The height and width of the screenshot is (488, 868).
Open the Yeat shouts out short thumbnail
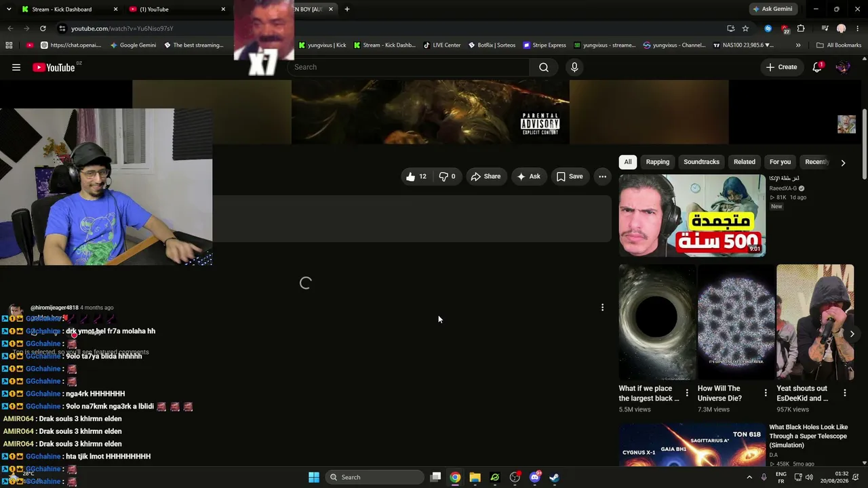tap(815, 323)
